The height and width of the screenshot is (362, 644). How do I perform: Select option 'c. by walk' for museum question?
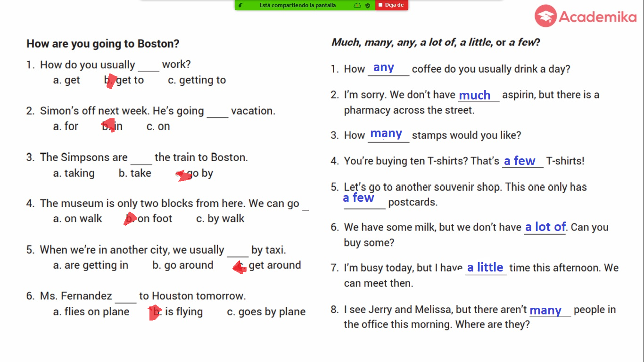pos(220,219)
